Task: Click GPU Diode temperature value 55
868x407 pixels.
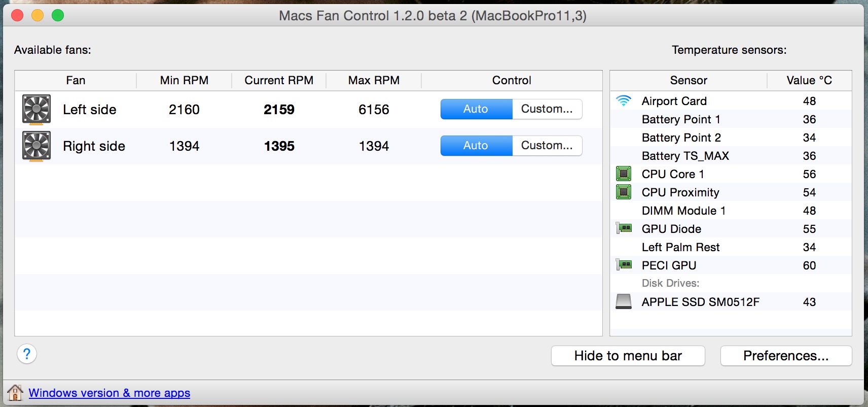Action: tap(809, 229)
